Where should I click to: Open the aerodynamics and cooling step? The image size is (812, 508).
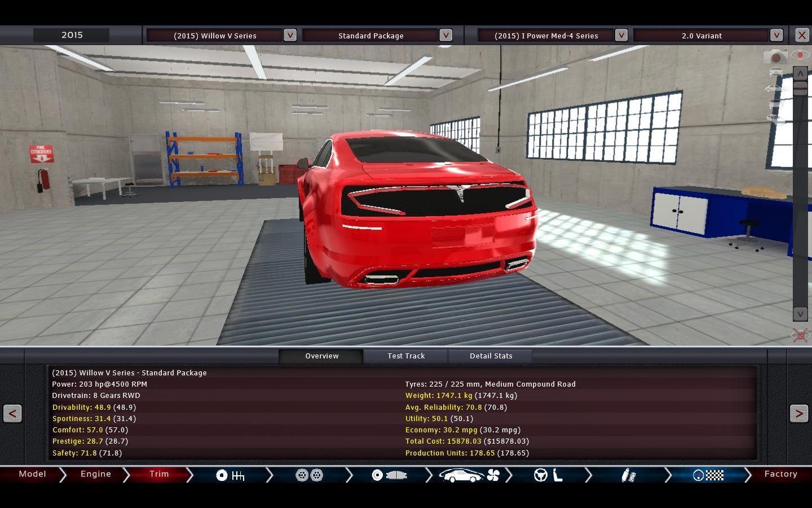point(469,475)
